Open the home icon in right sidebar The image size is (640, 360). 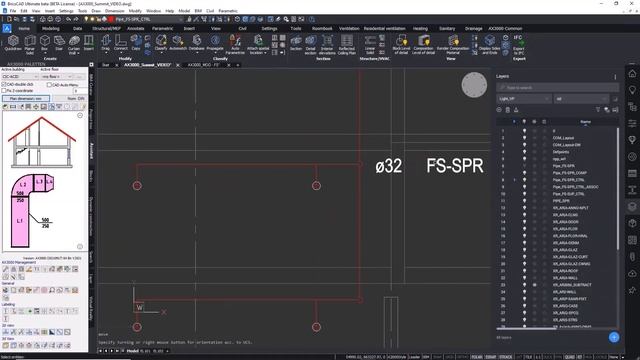coord(632,74)
